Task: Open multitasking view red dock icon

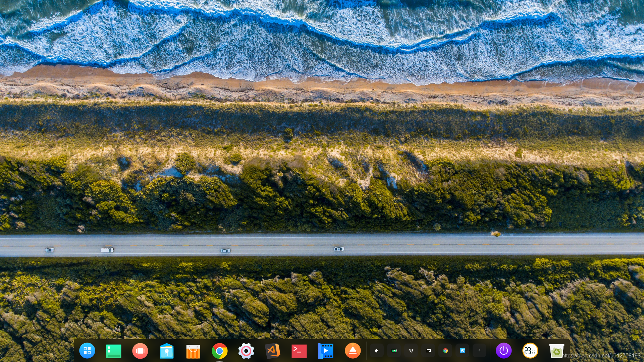Action: (140, 351)
